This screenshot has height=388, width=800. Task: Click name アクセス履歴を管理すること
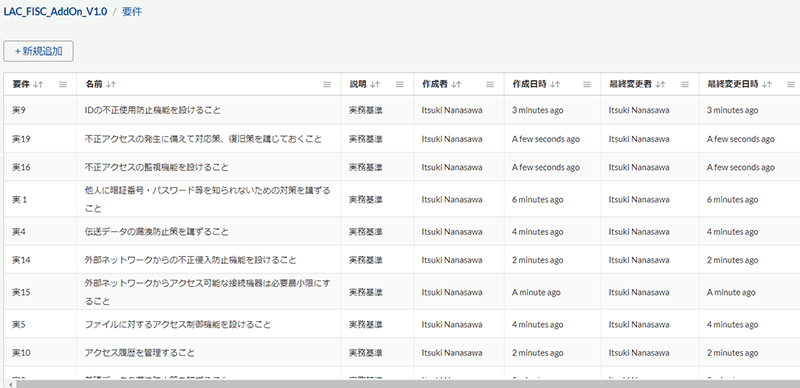point(140,353)
